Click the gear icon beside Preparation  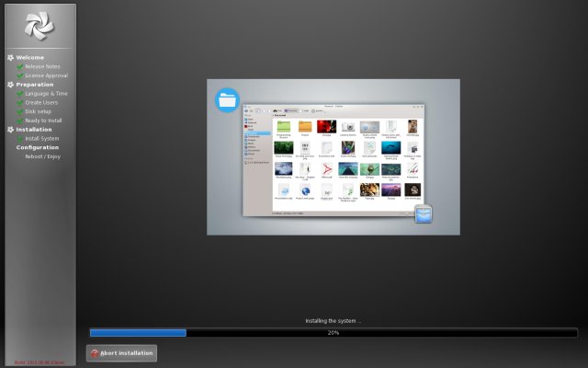coord(11,85)
